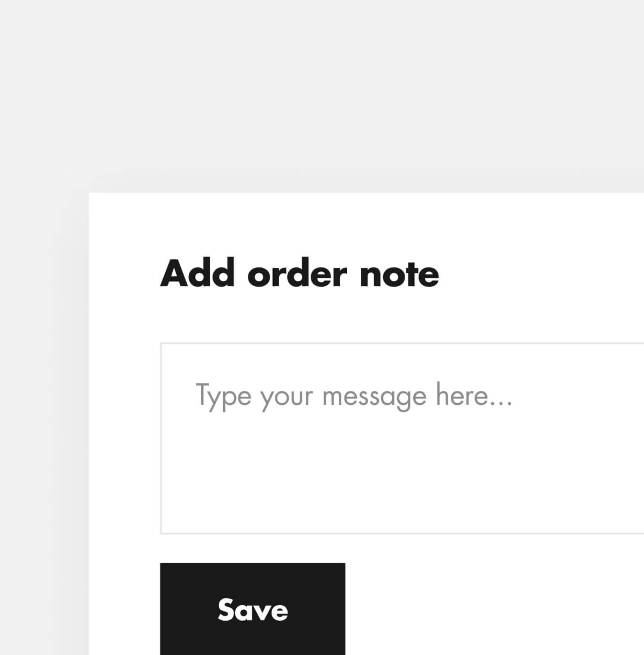The width and height of the screenshot is (644, 655).
Task: Click the word "note" in the title
Action: (x=399, y=274)
